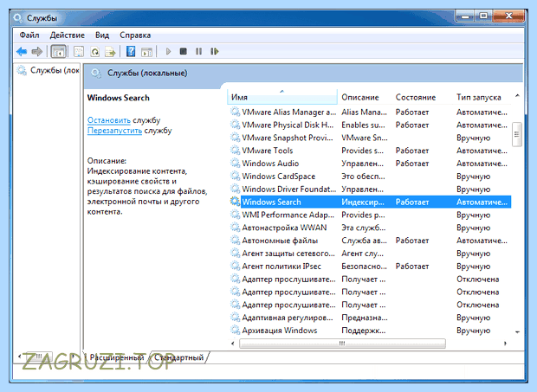537x392 pixels.
Task: Select the Архивация Windows service name
Action: coord(280,331)
